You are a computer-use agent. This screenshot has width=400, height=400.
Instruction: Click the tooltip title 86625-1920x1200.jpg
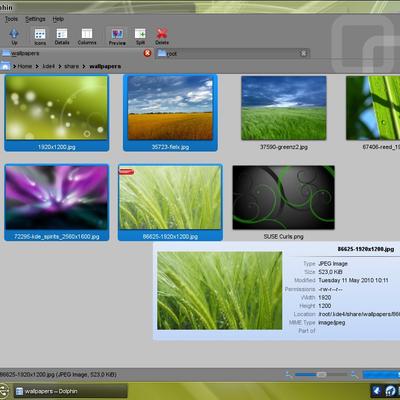pyautogui.click(x=366, y=249)
